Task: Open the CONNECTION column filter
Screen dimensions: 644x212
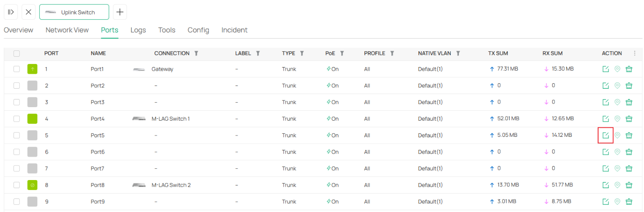Action: [196, 53]
